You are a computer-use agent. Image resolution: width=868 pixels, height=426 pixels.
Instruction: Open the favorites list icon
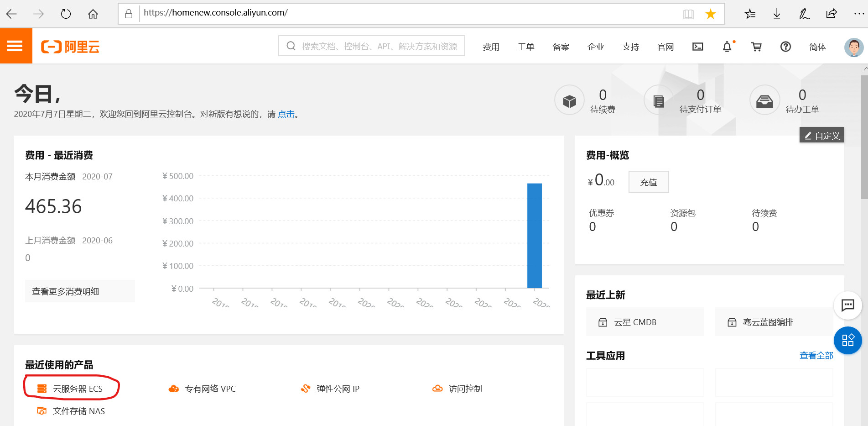(x=750, y=14)
